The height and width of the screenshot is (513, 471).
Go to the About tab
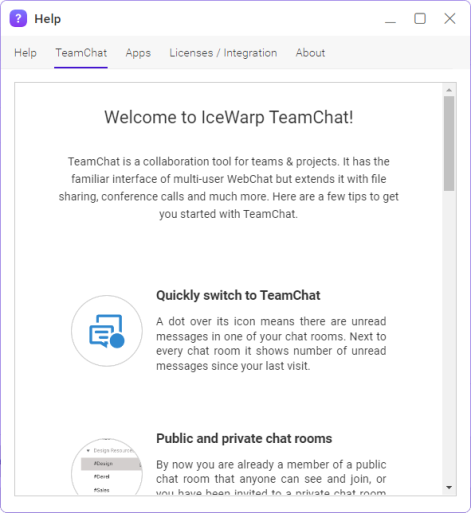[310, 53]
